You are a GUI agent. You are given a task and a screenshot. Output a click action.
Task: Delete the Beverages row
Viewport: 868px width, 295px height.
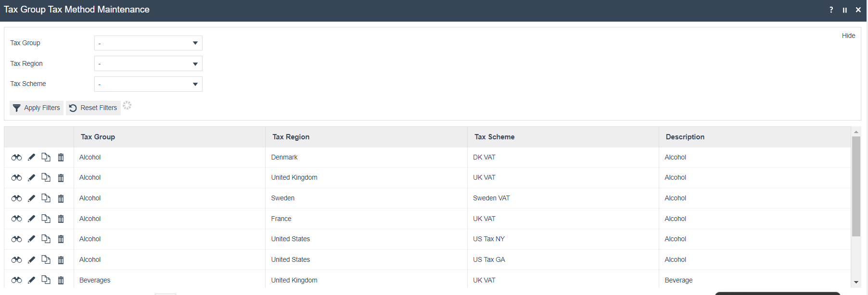click(x=61, y=280)
